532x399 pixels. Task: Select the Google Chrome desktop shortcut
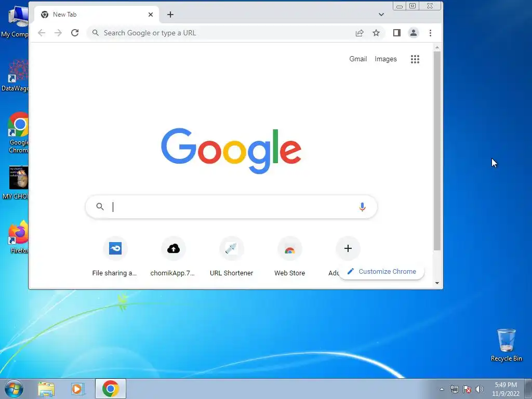pos(18,132)
